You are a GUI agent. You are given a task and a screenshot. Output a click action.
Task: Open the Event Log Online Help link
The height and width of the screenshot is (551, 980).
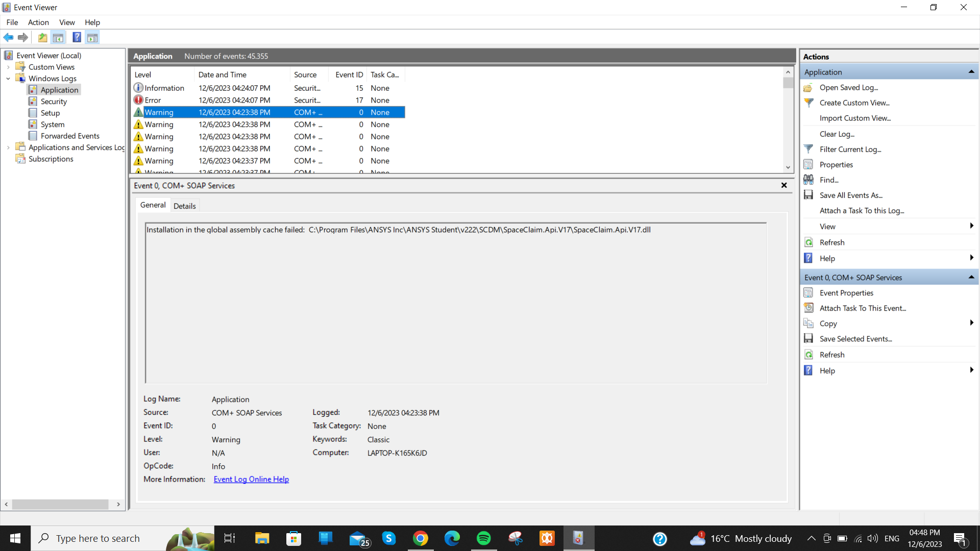pos(251,479)
